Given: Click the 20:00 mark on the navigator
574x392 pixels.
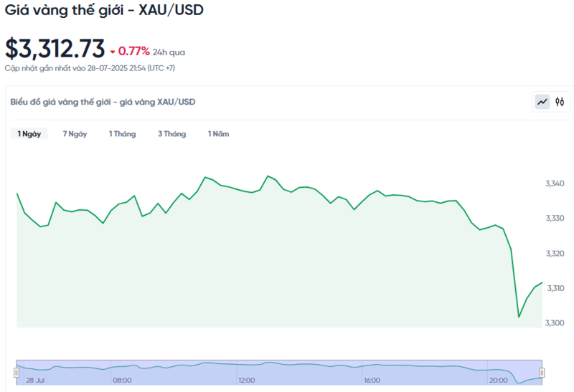Looking at the screenshot, I should (497, 380).
